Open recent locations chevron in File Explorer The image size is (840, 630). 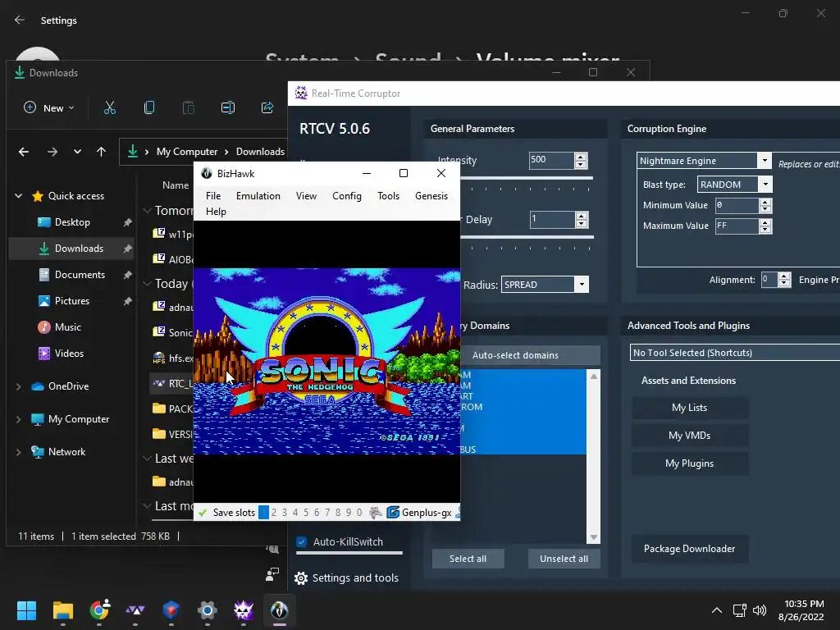pos(77,152)
